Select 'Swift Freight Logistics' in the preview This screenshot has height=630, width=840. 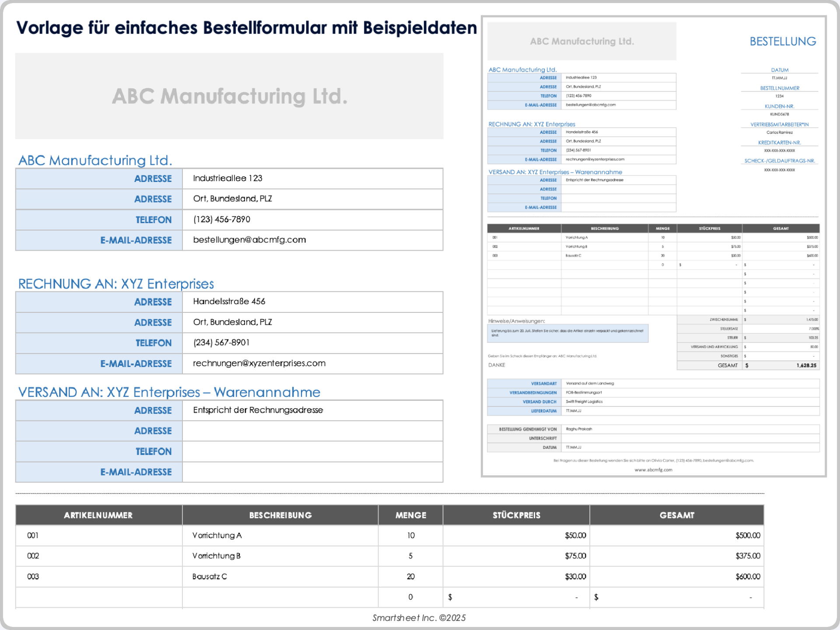[584, 402]
